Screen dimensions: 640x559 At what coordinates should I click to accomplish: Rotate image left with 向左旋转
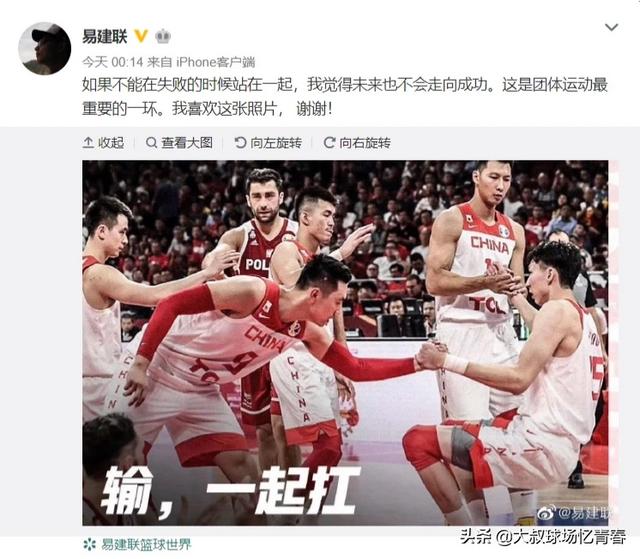click(268, 143)
